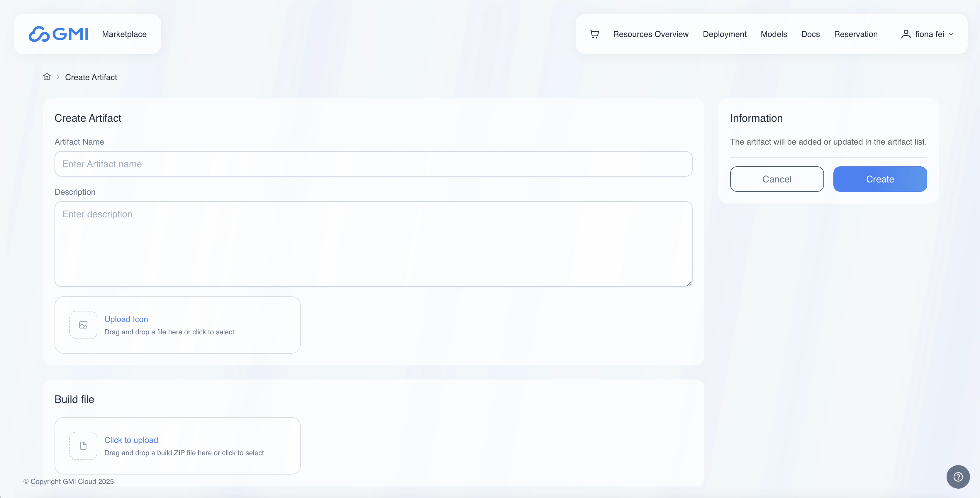The height and width of the screenshot is (498, 980).
Task: Click the 'Click to upload' link
Action: click(x=131, y=440)
